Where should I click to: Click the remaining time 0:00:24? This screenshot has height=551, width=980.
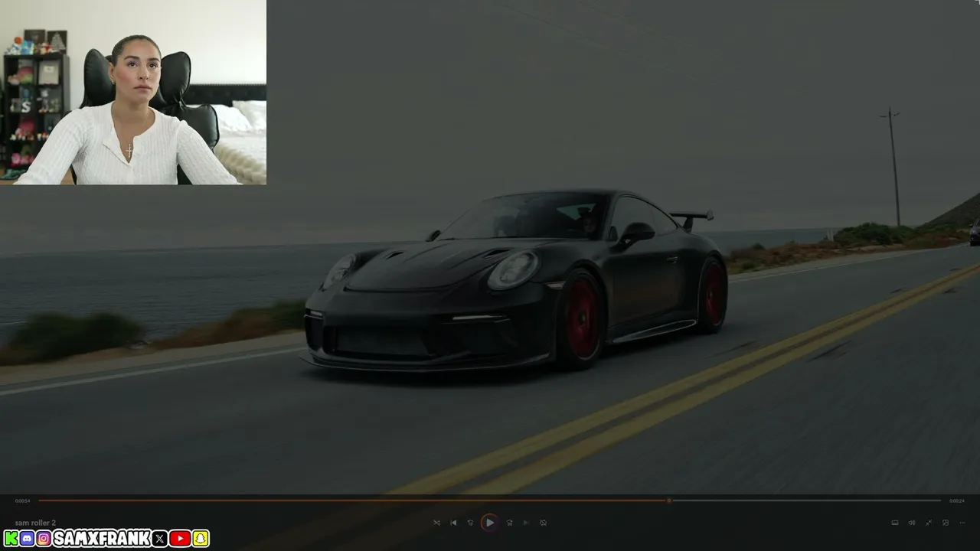tap(957, 500)
